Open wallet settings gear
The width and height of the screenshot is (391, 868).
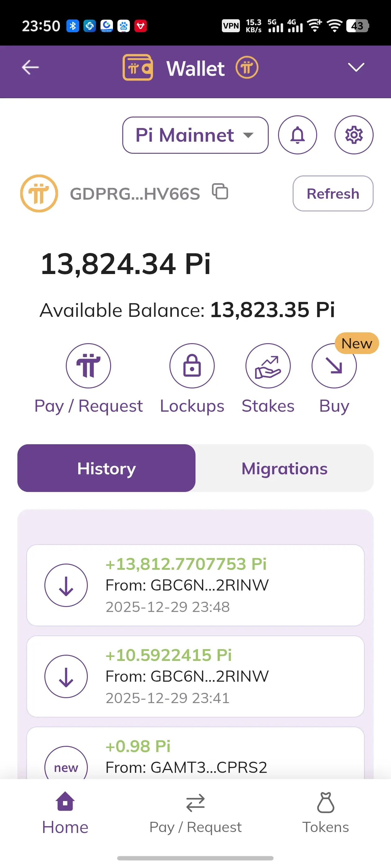click(353, 135)
